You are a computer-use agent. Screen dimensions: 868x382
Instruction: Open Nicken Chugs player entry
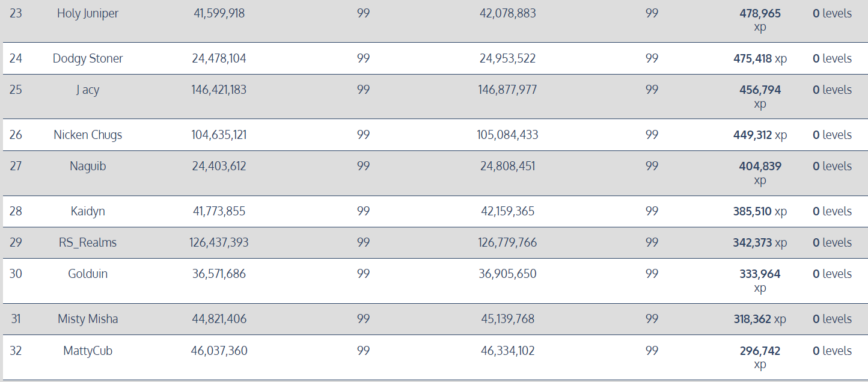coord(88,135)
